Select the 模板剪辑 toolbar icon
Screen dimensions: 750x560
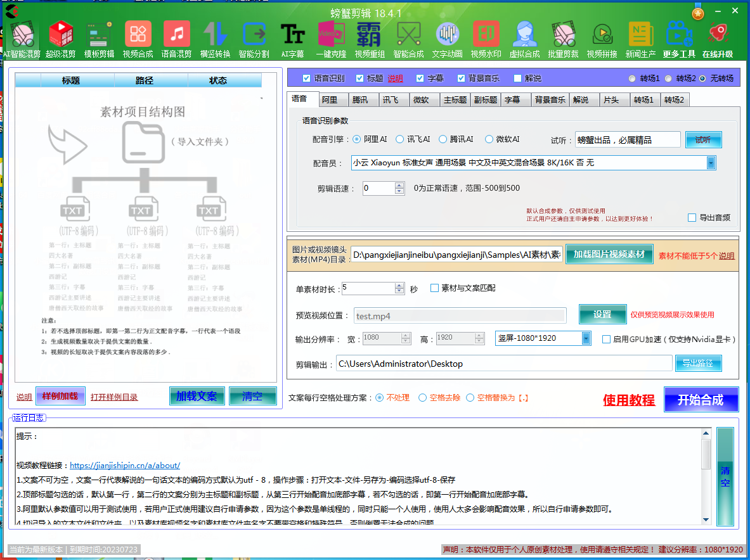coord(100,39)
